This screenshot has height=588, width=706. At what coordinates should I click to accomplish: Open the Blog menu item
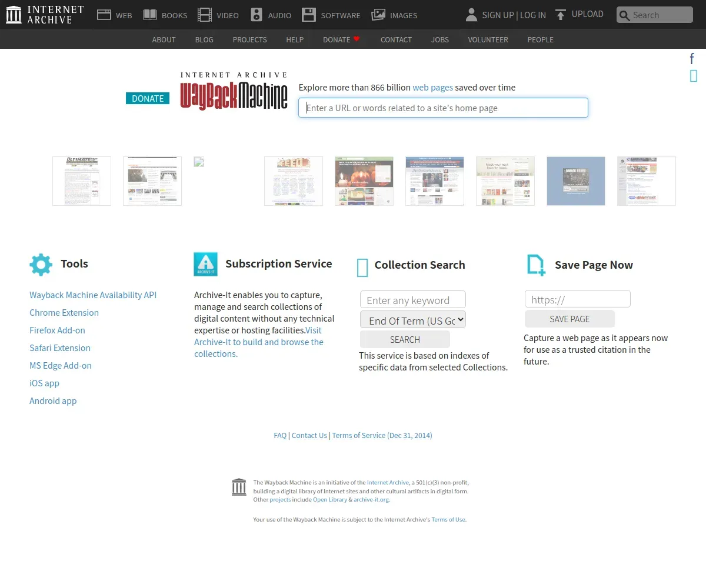[x=204, y=39]
